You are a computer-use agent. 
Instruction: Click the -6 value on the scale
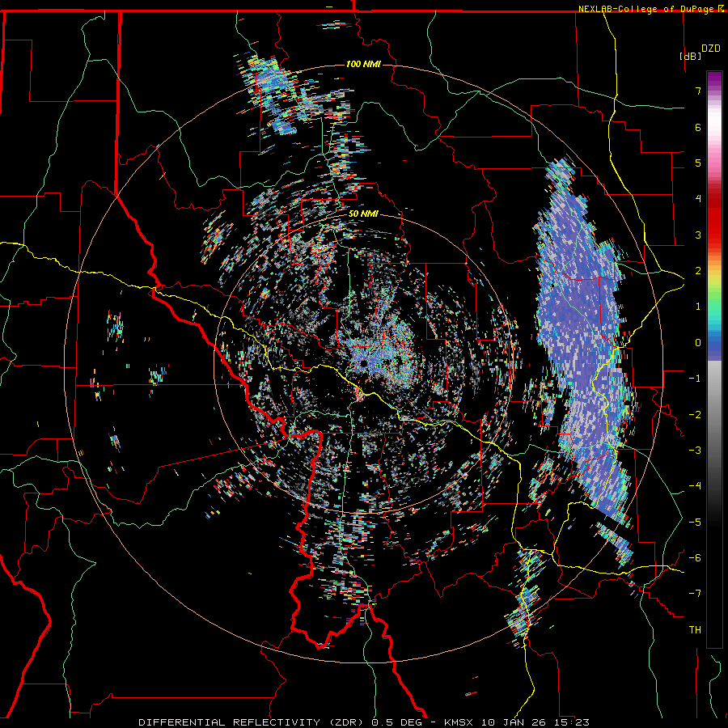(x=695, y=558)
